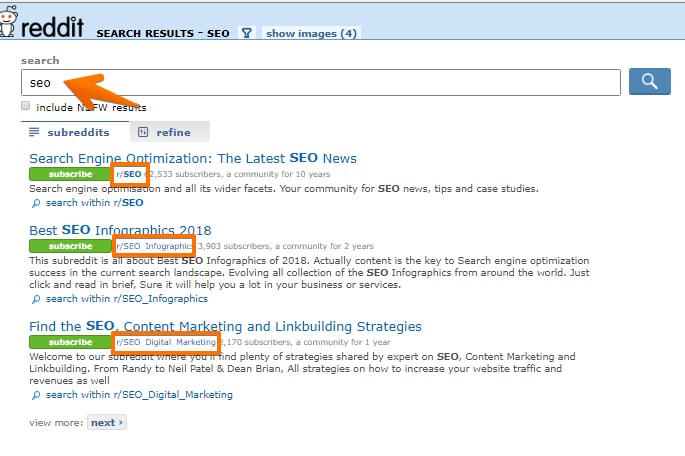
Task: Click the magnifying glass search button
Action: tap(649, 82)
